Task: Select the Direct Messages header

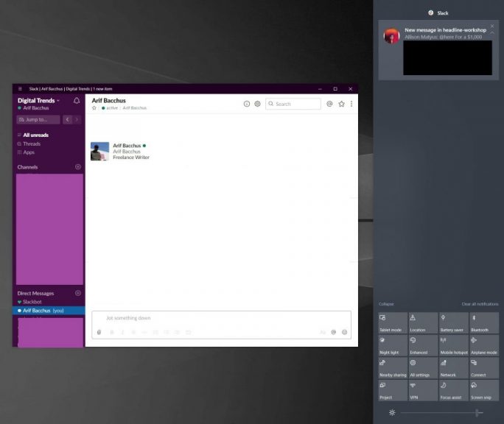Action: [x=35, y=293]
